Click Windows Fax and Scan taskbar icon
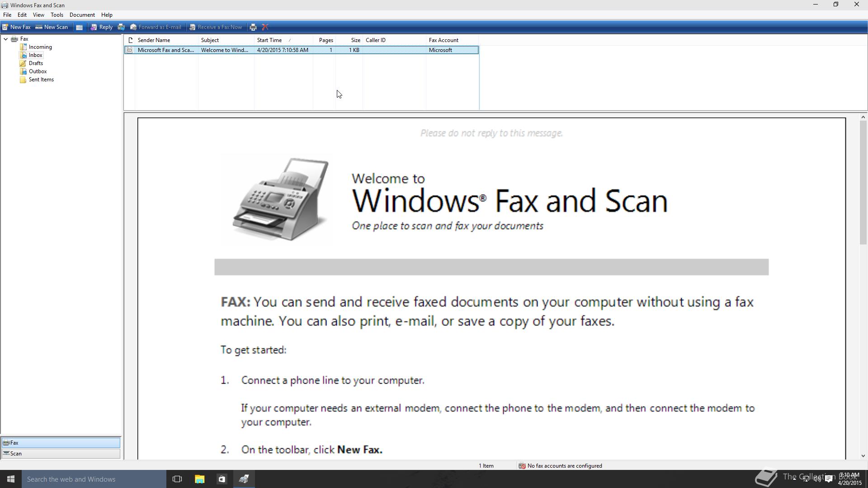Screen dimensions: 868x488 (244, 479)
